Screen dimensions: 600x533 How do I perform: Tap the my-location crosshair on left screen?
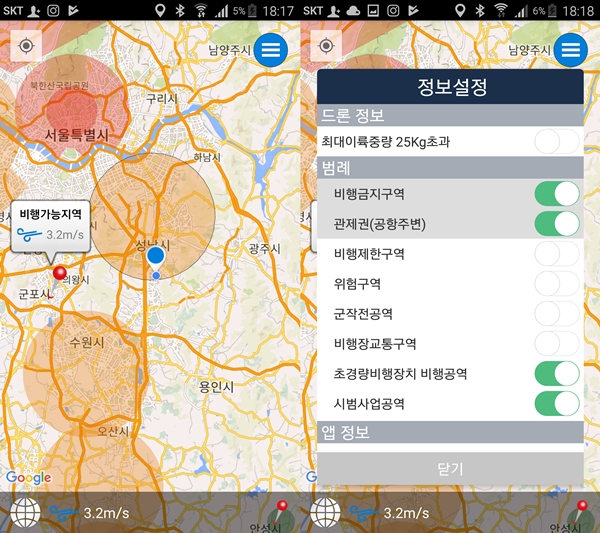click(x=26, y=46)
